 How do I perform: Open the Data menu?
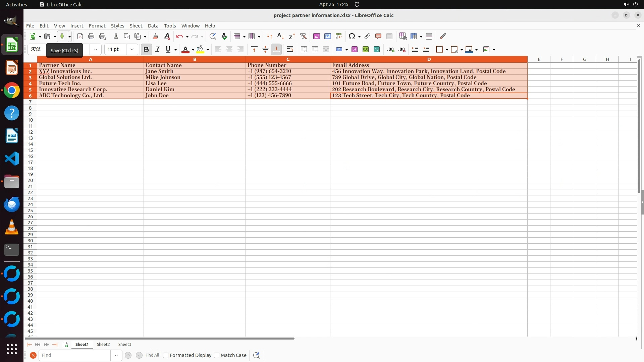point(153,25)
